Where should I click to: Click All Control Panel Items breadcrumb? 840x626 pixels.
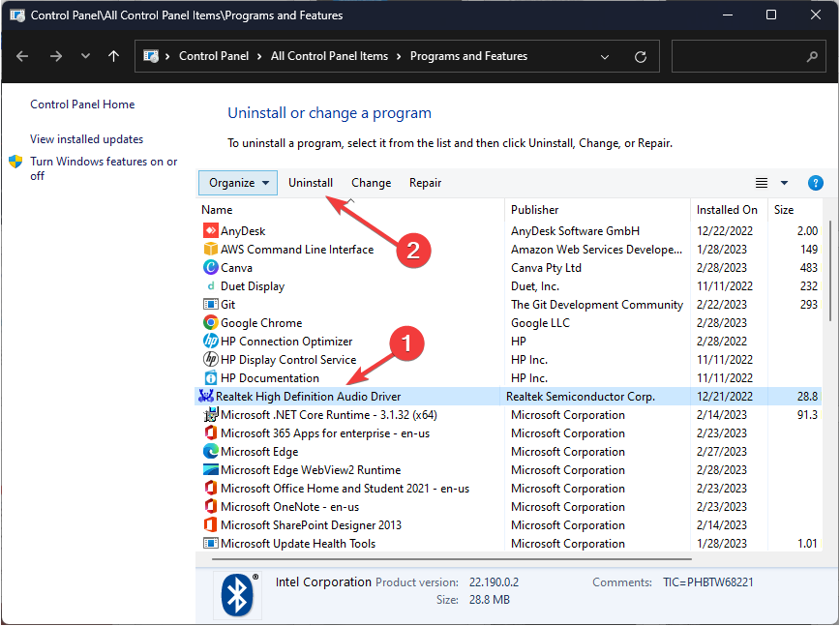[329, 56]
